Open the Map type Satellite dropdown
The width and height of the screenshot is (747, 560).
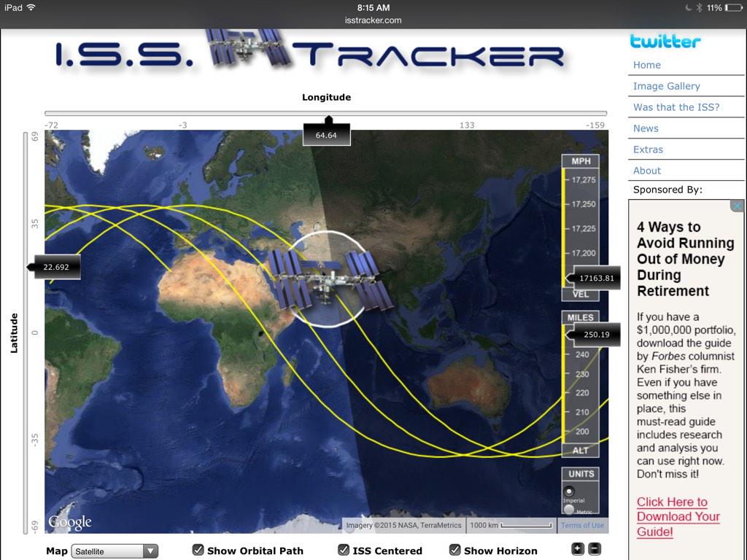[115, 551]
